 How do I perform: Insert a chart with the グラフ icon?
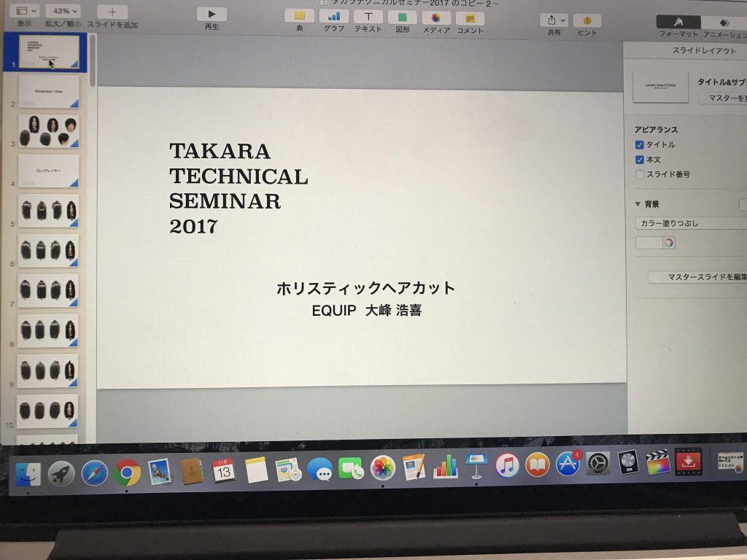334,16
